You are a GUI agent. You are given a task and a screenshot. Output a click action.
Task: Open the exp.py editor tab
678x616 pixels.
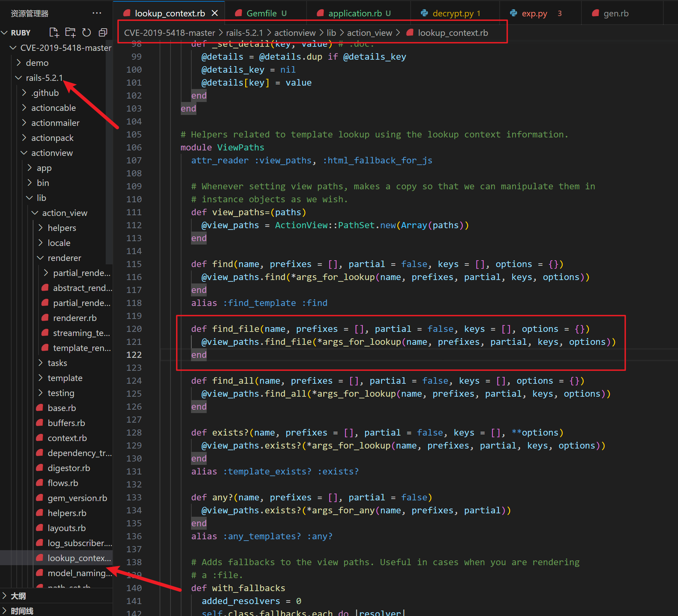tap(534, 13)
